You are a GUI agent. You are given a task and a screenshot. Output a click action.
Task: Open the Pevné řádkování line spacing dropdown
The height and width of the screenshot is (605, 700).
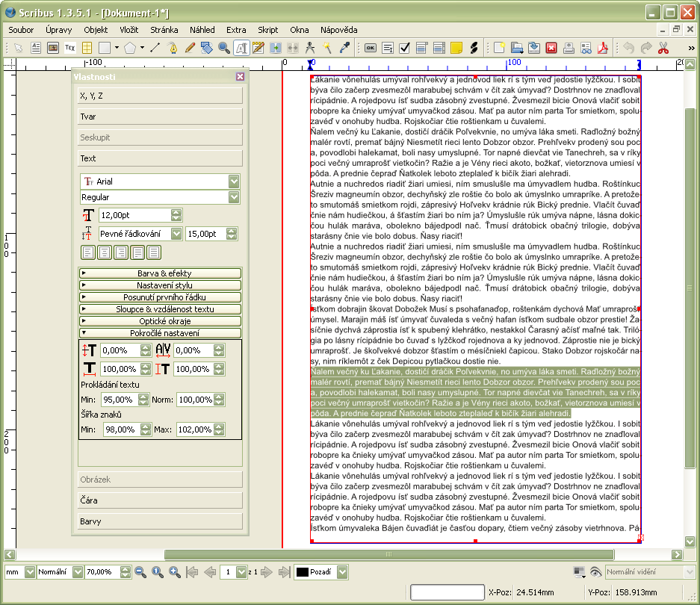pos(176,234)
